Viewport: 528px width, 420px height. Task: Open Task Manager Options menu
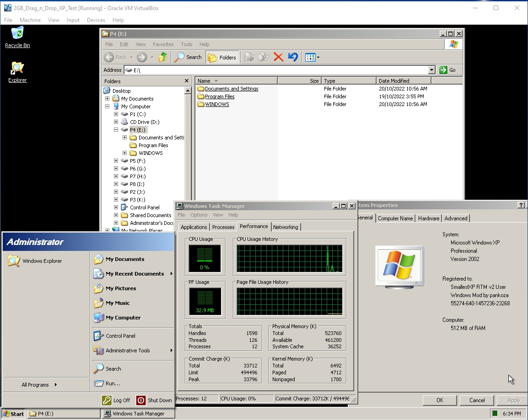coord(199,215)
